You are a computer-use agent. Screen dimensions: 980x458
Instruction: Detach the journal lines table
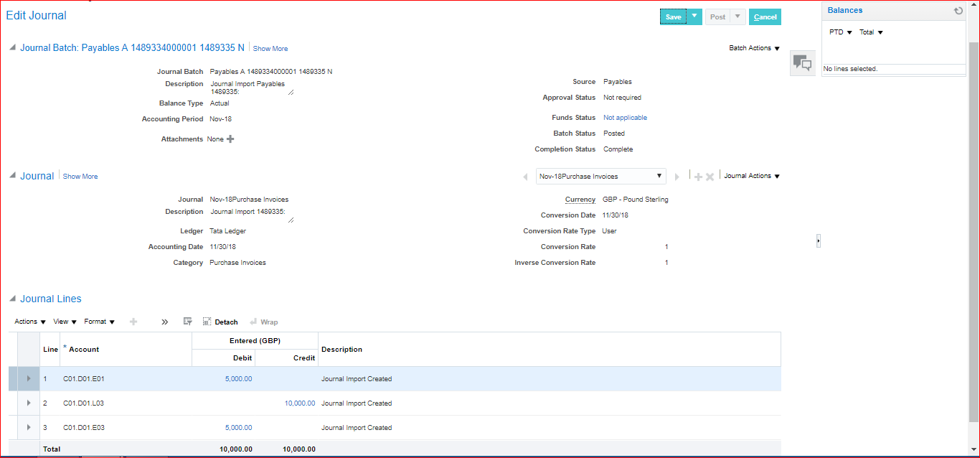[220, 322]
